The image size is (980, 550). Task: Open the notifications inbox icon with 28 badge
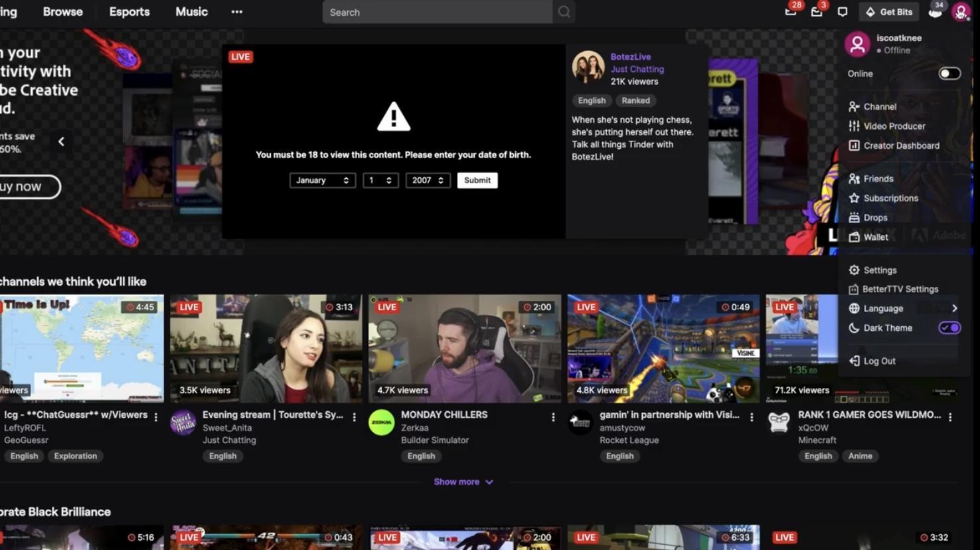click(x=791, y=12)
